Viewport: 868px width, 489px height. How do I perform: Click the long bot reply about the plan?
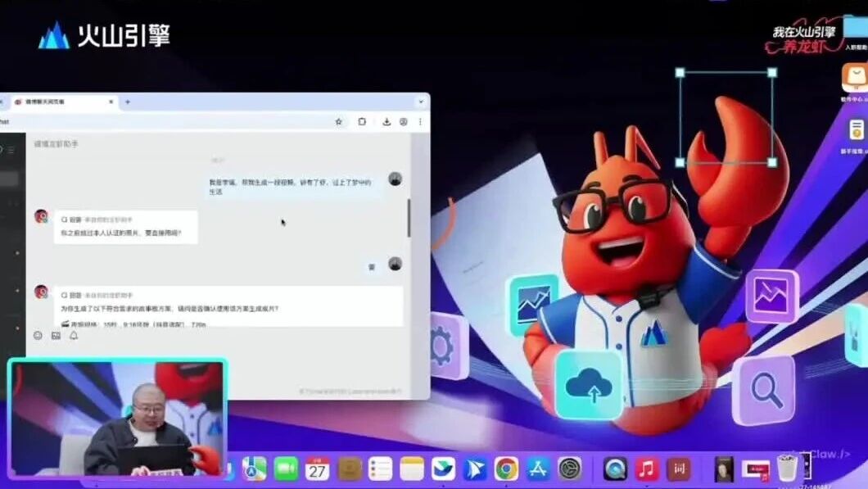228,306
